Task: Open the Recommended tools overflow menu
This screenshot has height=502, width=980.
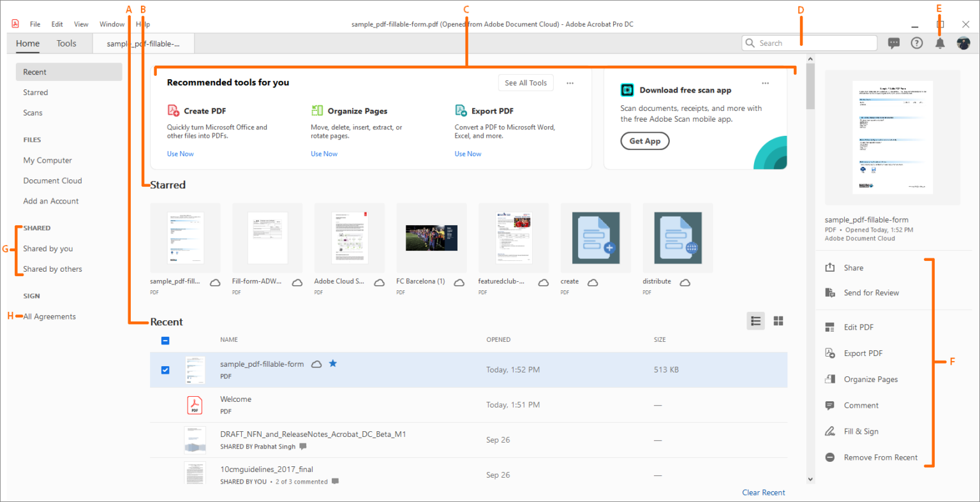Action: click(570, 82)
